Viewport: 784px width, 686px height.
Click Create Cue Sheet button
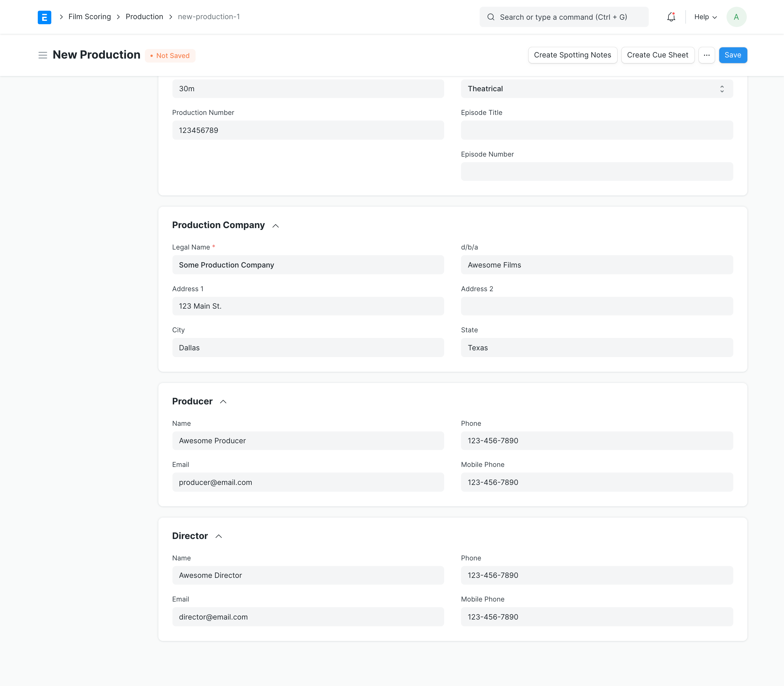(657, 55)
